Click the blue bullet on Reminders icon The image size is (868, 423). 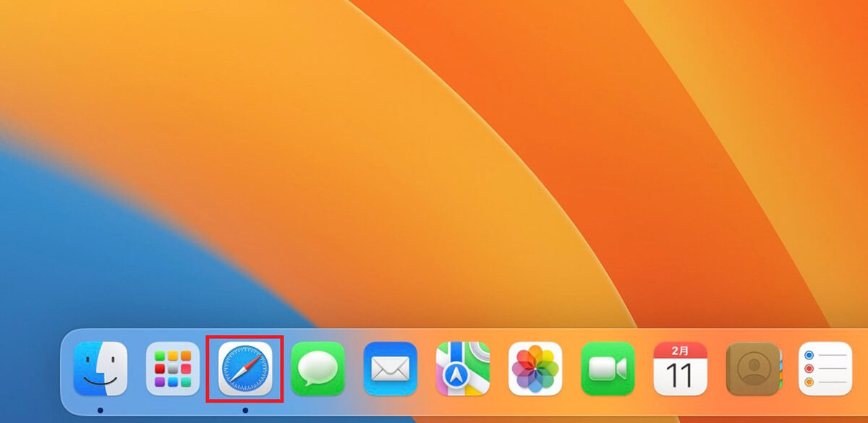[x=809, y=355]
